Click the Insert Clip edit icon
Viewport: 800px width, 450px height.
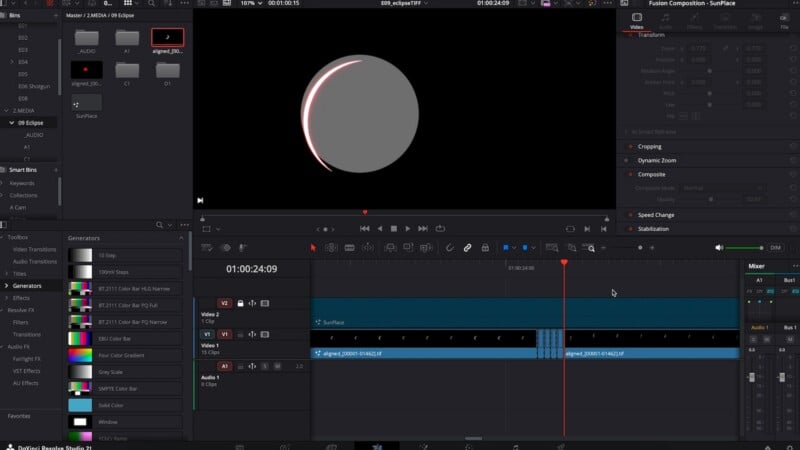coord(390,248)
